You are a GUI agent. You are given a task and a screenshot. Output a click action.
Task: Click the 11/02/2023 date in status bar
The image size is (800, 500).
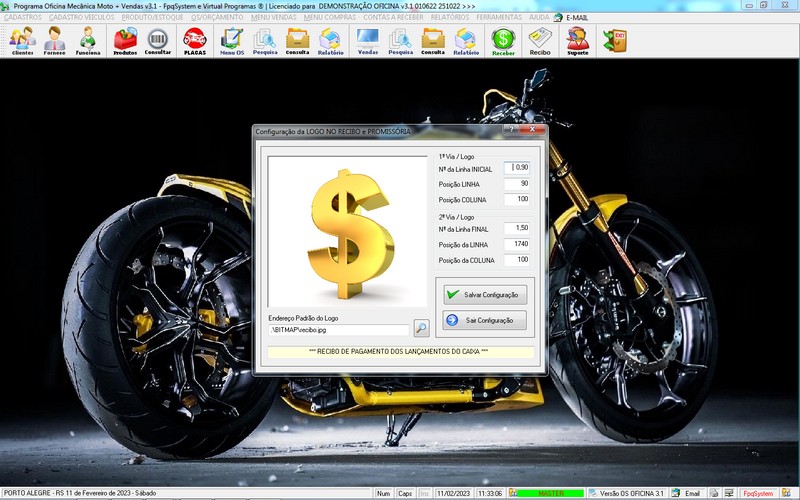click(454, 493)
